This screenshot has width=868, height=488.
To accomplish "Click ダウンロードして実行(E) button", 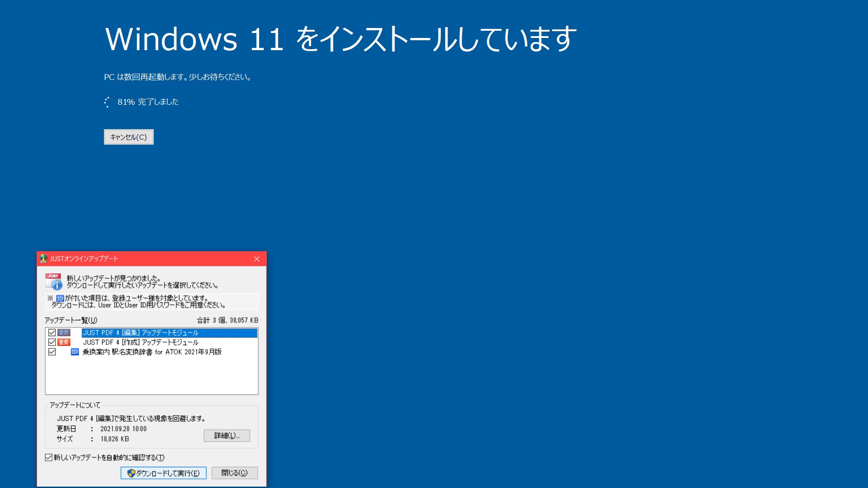I will (x=164, y=473).
